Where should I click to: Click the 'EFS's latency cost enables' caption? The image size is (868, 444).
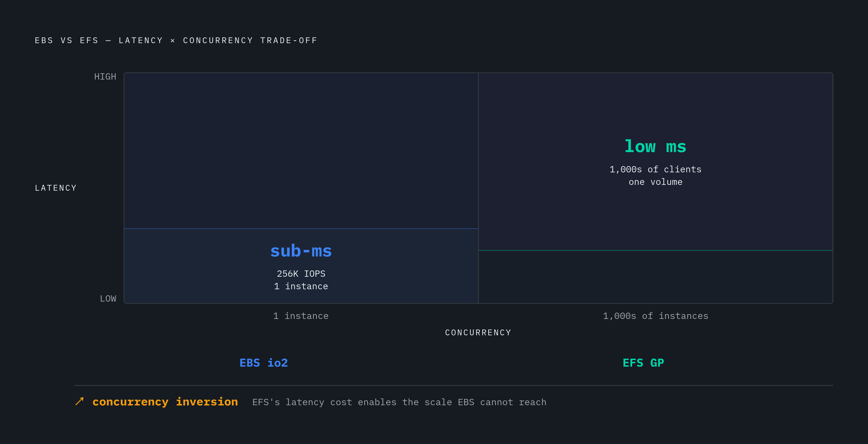(399, 402)
